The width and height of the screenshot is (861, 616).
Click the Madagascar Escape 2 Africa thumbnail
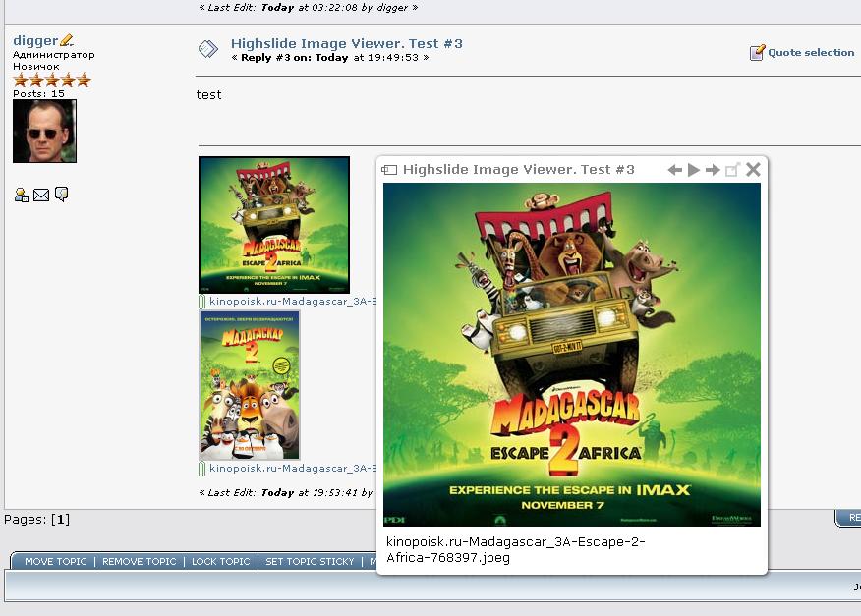point(274,225)
